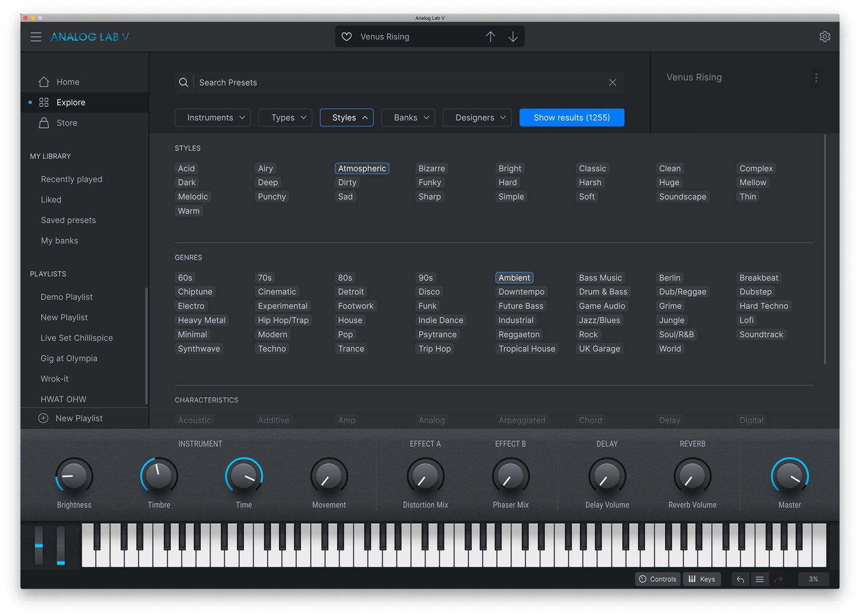Switch to the Keys view
Screen dimensions: 860x616
click(x=702, y=579)
